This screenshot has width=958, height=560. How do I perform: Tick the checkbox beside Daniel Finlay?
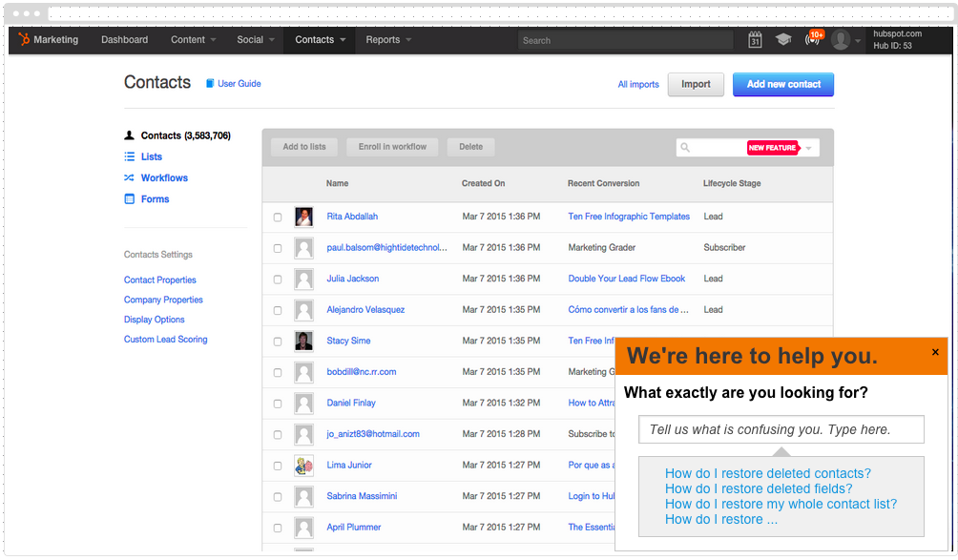click(278, 404)
